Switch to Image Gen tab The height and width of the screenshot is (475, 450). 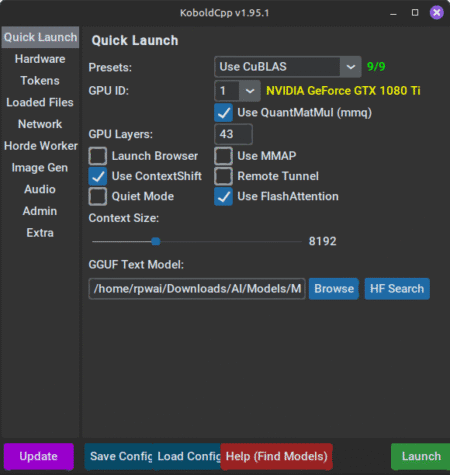[x=40, y=167]
